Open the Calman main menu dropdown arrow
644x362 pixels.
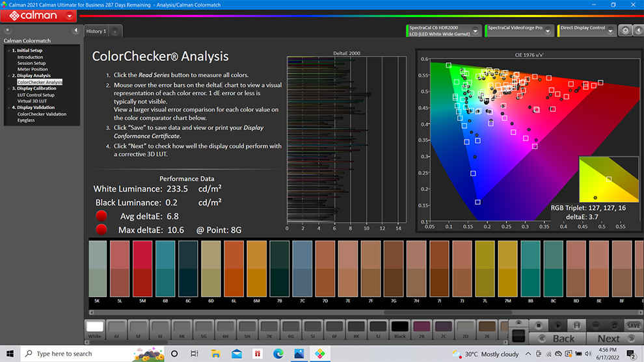click(x=70, y=16)
